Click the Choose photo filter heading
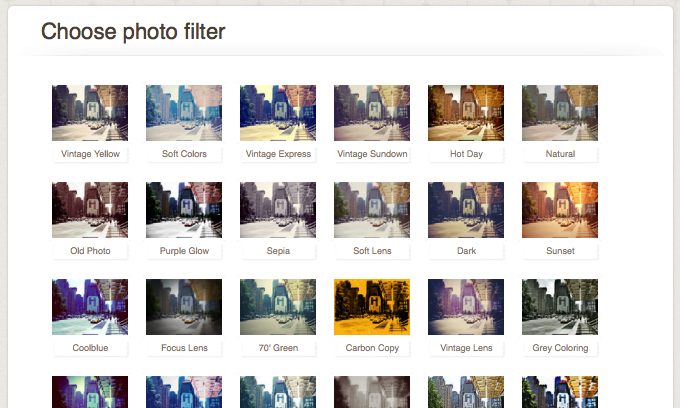680x408 pixels. pyautogui.click(x=133, y=32)
